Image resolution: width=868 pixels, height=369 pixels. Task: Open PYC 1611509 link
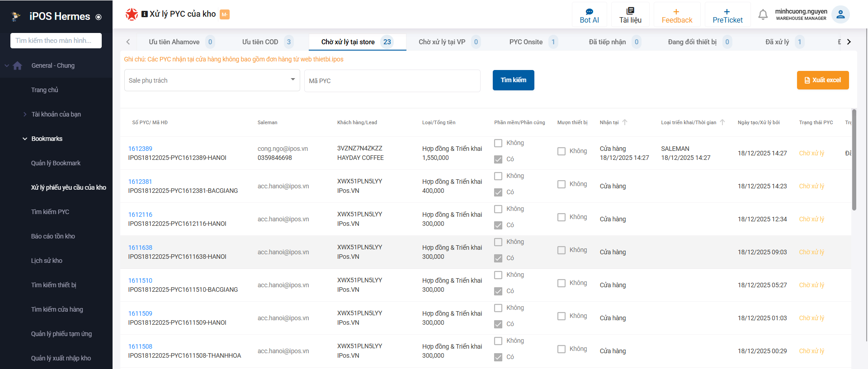[x=140, y=313]
